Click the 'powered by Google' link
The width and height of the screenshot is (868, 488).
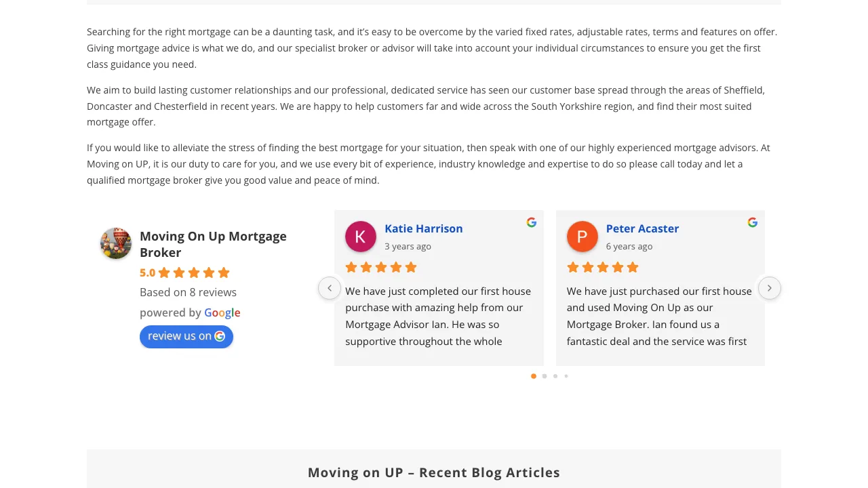pos(190,312)
